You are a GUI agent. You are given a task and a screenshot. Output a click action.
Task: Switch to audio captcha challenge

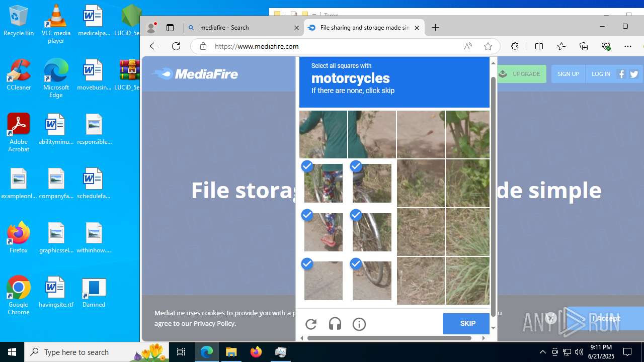click(x=335, y=324)
